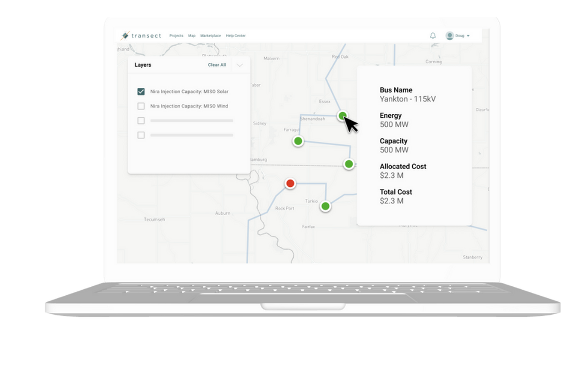Click the Sidney label on the map
The width and height of the screenshot is (588, 373).
pos(259,123)
